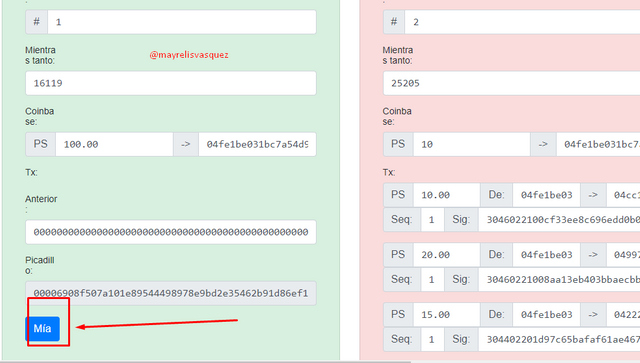Click block 2 coinbase recipient address field

pyautogui.click(x=598, y=144)
